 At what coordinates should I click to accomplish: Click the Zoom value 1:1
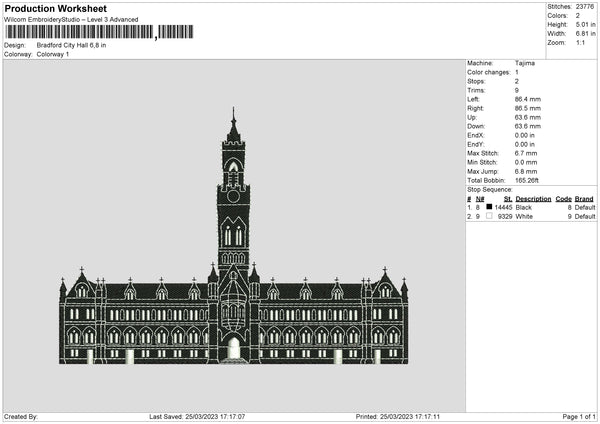[580, 42]
